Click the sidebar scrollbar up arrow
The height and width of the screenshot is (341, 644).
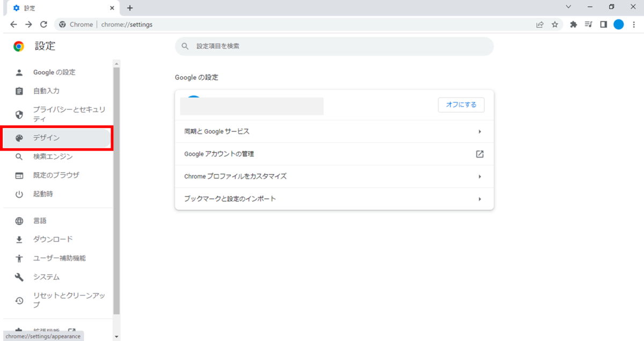116,63
